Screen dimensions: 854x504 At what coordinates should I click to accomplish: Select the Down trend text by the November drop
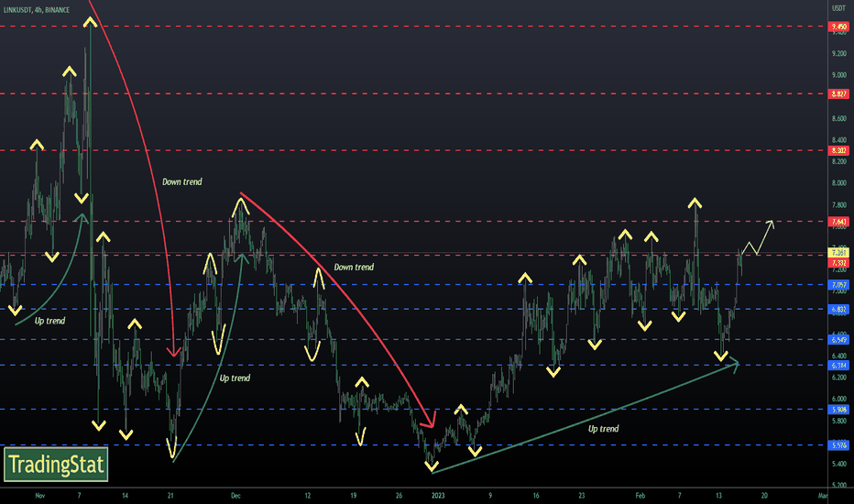coord(182,181)
